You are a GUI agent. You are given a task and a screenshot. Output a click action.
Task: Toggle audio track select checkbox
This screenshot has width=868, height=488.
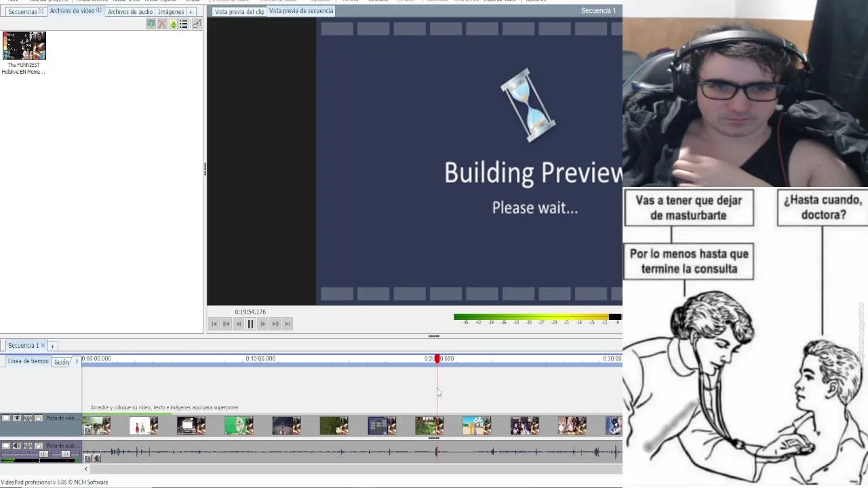click(x=6, y=446)
